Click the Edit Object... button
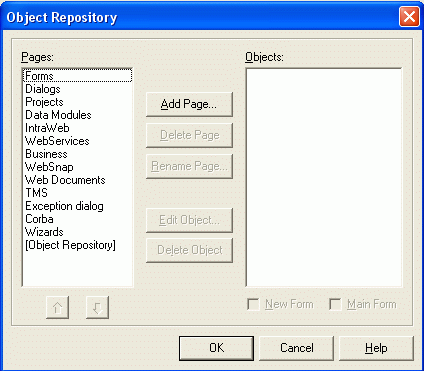Screen dimensions: 424x371 click(x=189, y=220)
